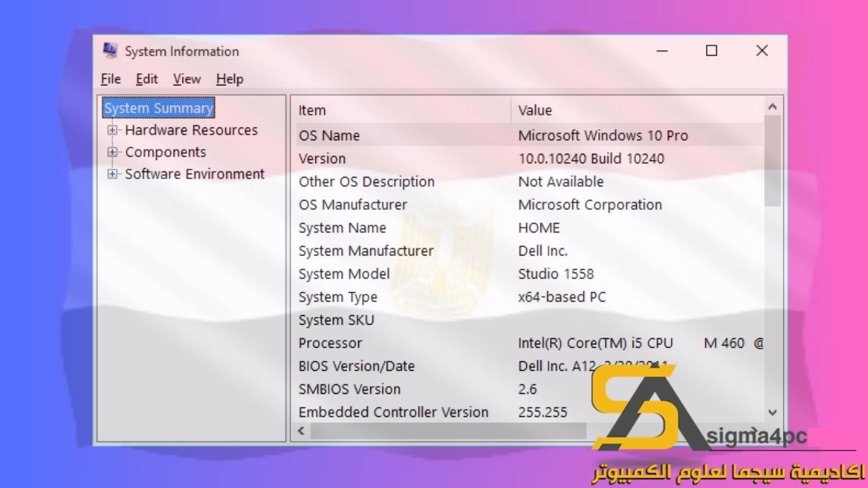Click the value 10.0.10240 Build 10240
This screenshot has width=868, height=488.
pos(591,159)
